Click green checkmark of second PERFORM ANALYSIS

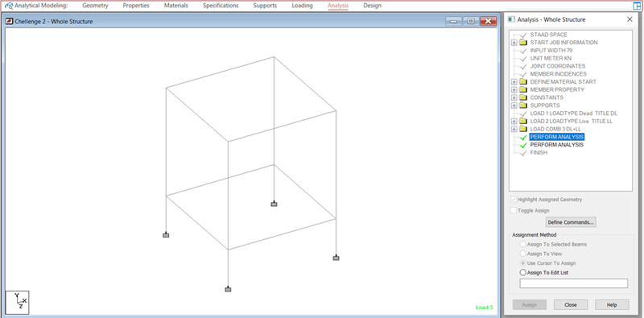[x=523, y=145]
